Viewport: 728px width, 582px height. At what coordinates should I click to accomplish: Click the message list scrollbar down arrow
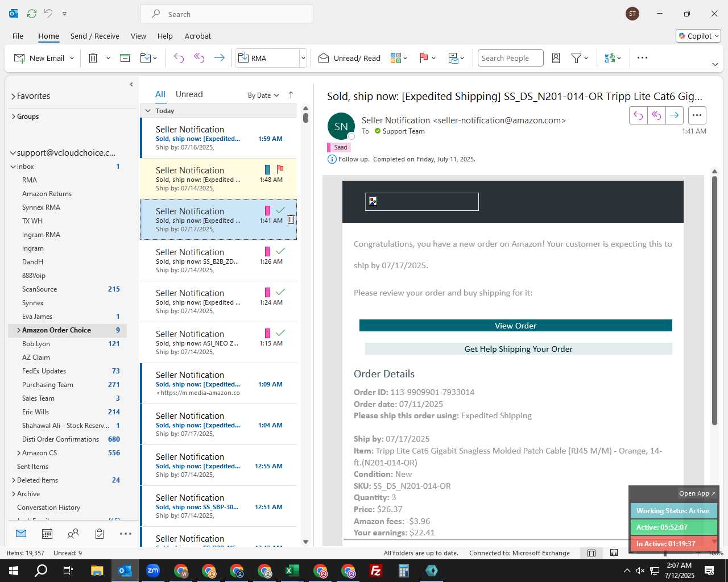click(x=305, y=542)
